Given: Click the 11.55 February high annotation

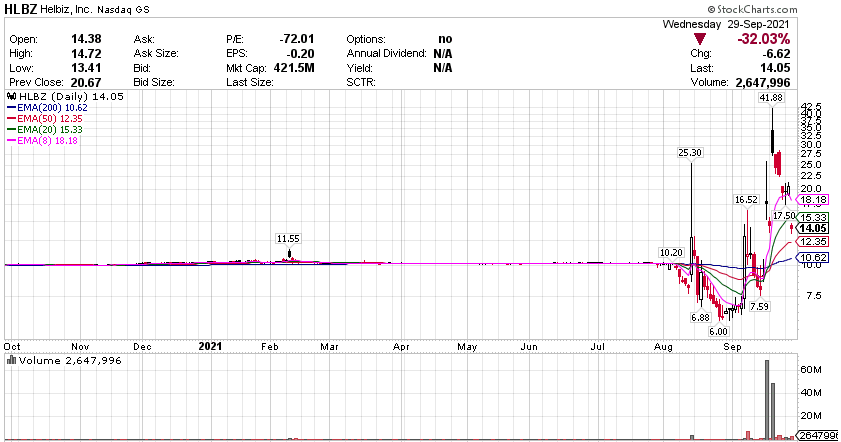Looking at the screenshot, I should point(288,239).
